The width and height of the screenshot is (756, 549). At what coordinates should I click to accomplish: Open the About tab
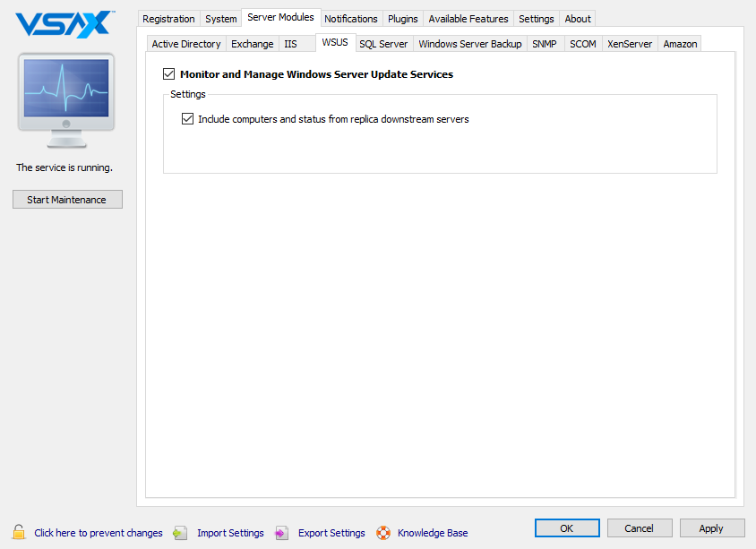point(578,19)
